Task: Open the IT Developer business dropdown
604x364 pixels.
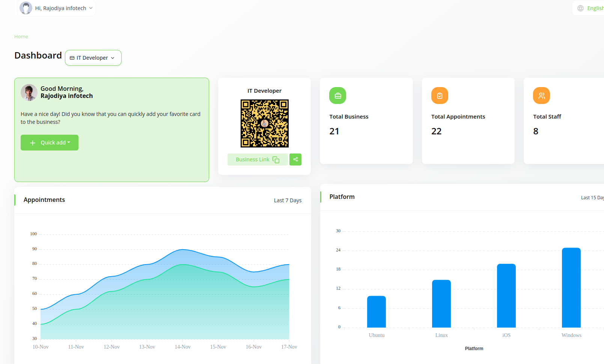Action: point(93,58)
